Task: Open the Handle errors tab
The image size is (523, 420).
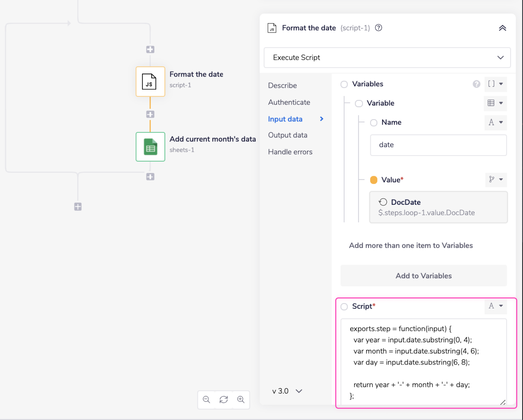Action: click(290, 152)
